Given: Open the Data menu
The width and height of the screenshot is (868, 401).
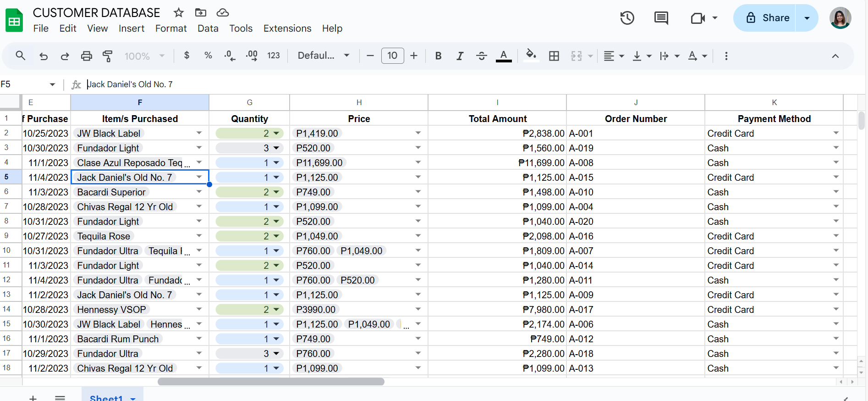Looking at the screenshot, I should [x=208, y=28].
